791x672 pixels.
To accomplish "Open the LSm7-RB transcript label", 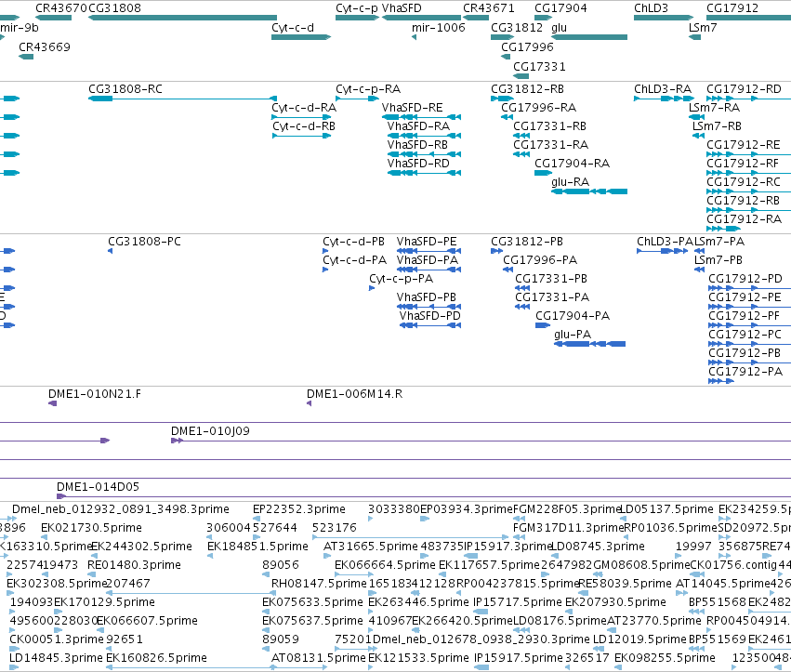I will (717, 126).
